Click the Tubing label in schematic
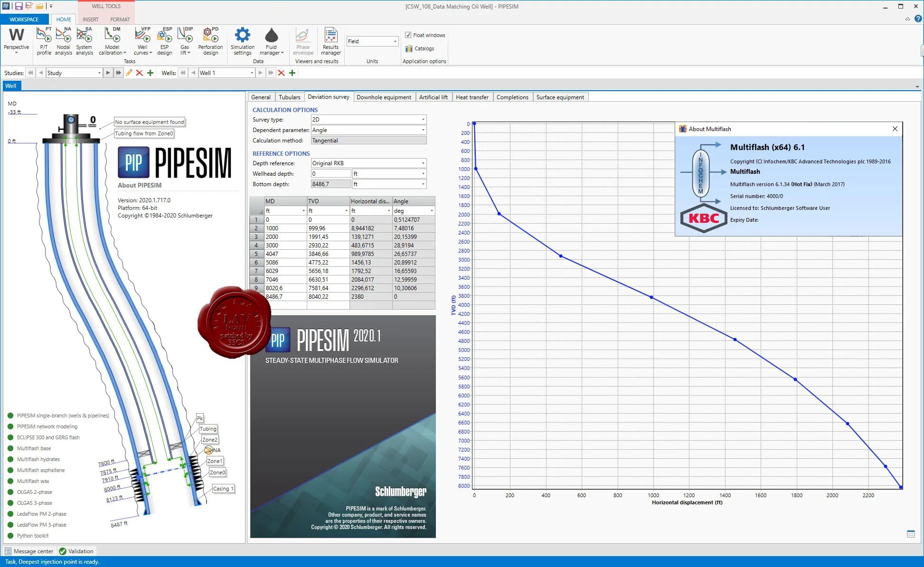 208,429
